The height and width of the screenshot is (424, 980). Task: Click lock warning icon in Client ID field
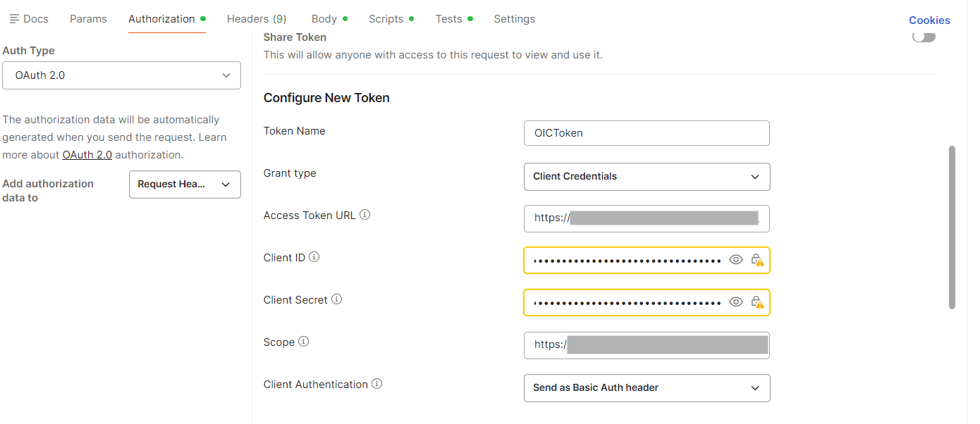pos(757,261)
